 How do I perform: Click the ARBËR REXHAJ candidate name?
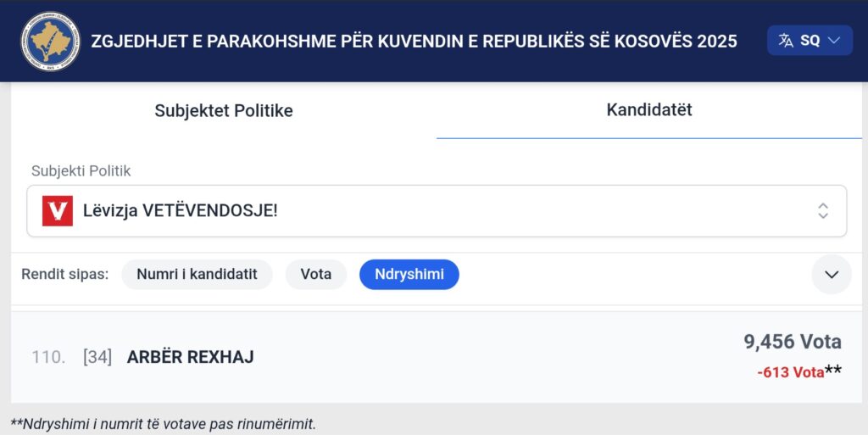point(190,357)
